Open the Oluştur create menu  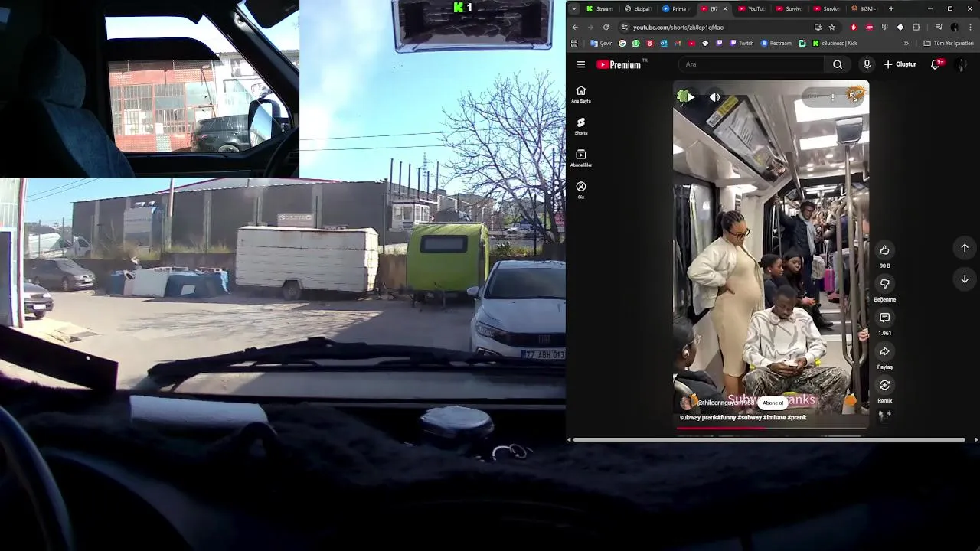click(900, 65)
